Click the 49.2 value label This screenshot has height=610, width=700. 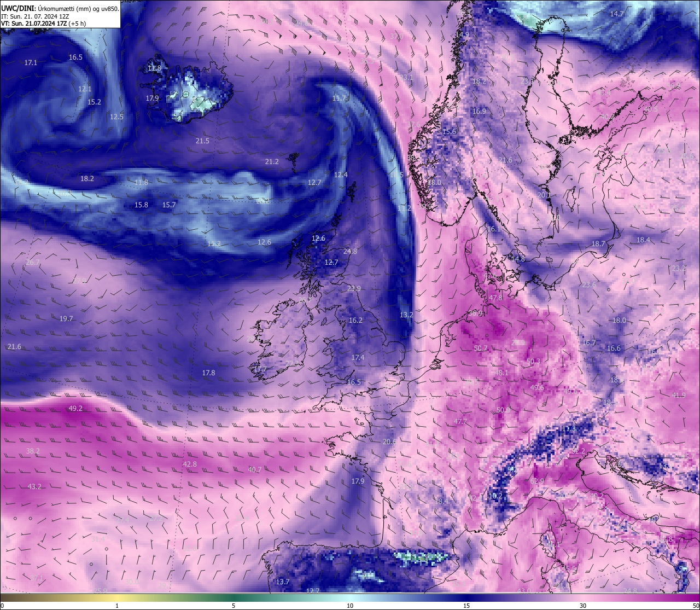pyautogui.click(x=75, y=408)
